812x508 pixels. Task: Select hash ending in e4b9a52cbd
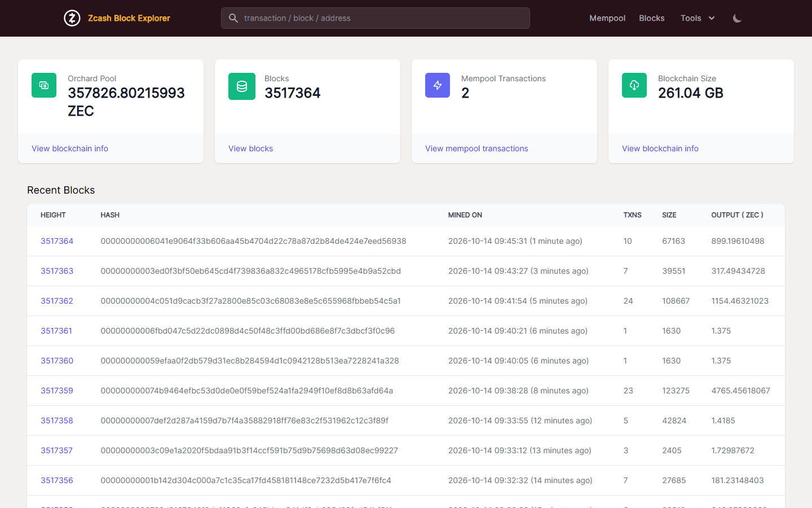coord(251,271)
